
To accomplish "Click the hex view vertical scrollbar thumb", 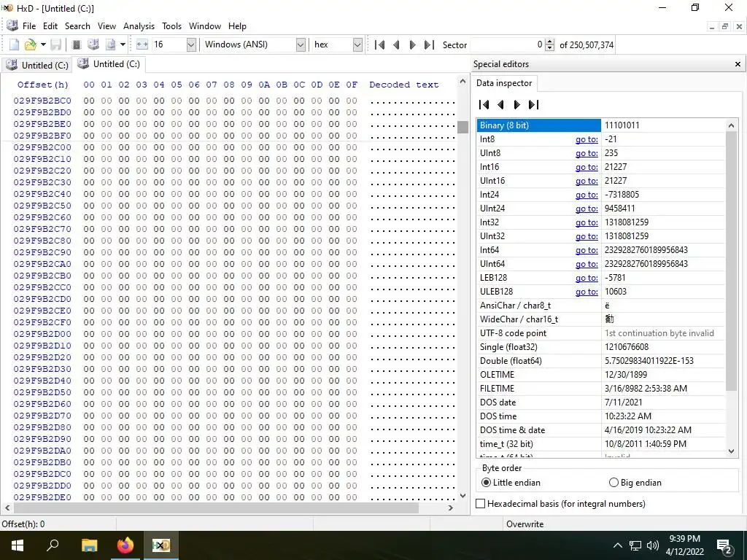I will coord(462,127).
